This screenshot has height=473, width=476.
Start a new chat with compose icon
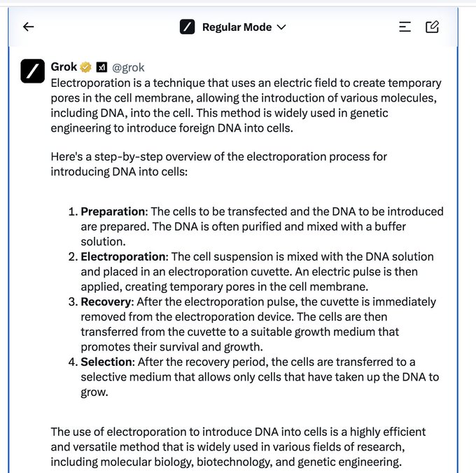pyautogui.click(x=433, y=27)
